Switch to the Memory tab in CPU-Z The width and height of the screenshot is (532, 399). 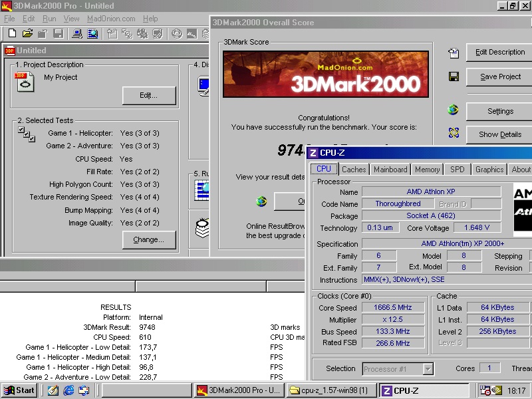point(427,170)
